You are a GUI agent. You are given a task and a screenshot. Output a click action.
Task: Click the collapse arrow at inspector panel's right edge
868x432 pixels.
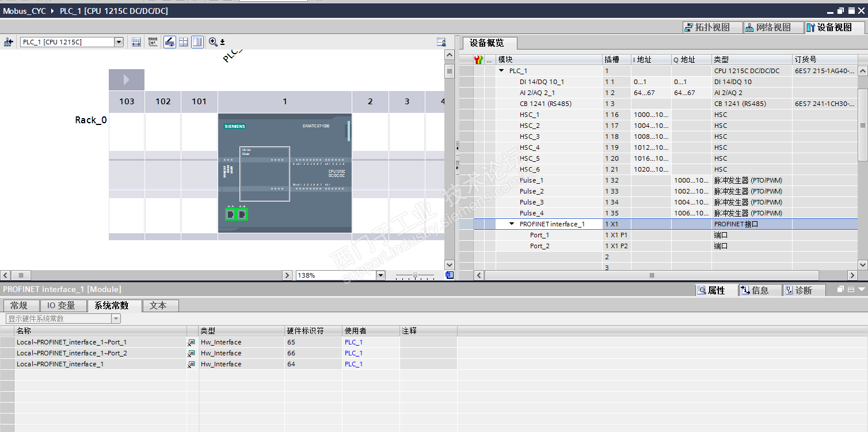point(862,289)
